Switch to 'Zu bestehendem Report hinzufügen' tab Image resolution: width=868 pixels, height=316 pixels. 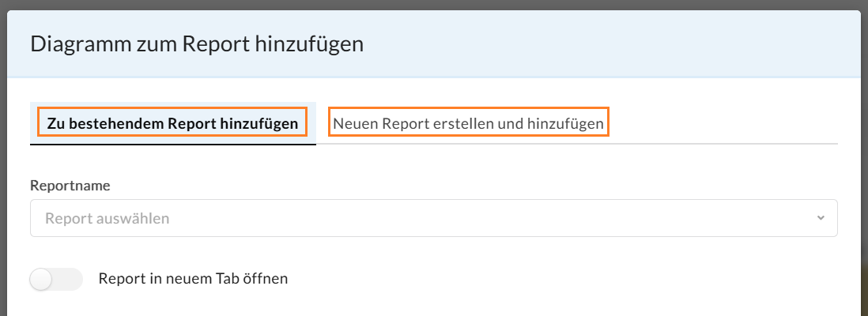(172, 123)
